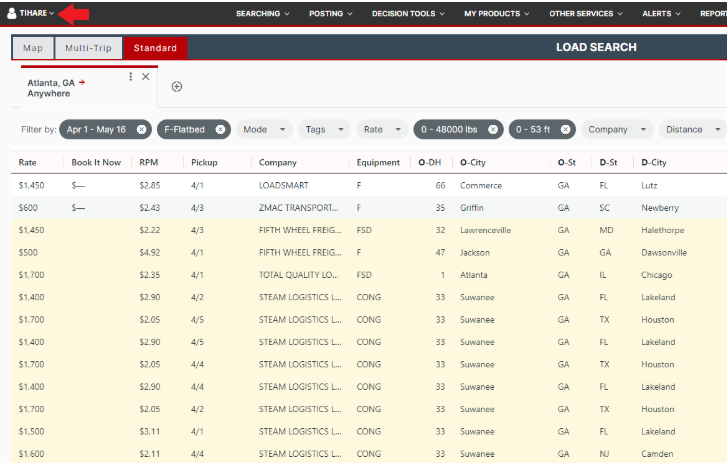Select the LOADSMART company cell
Viewport: 727px width, 463px height.
(283, 185)
